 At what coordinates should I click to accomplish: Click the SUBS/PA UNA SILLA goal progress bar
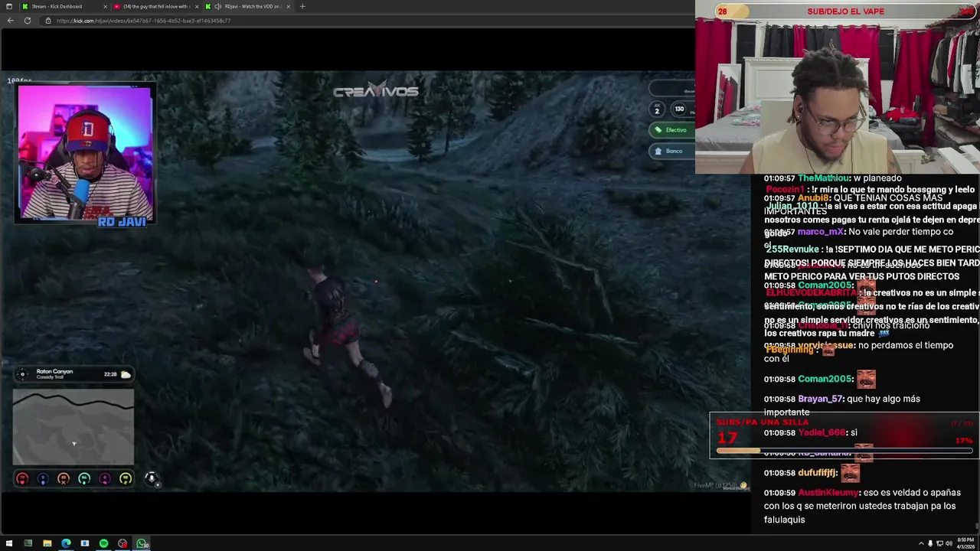click(844, 451)
